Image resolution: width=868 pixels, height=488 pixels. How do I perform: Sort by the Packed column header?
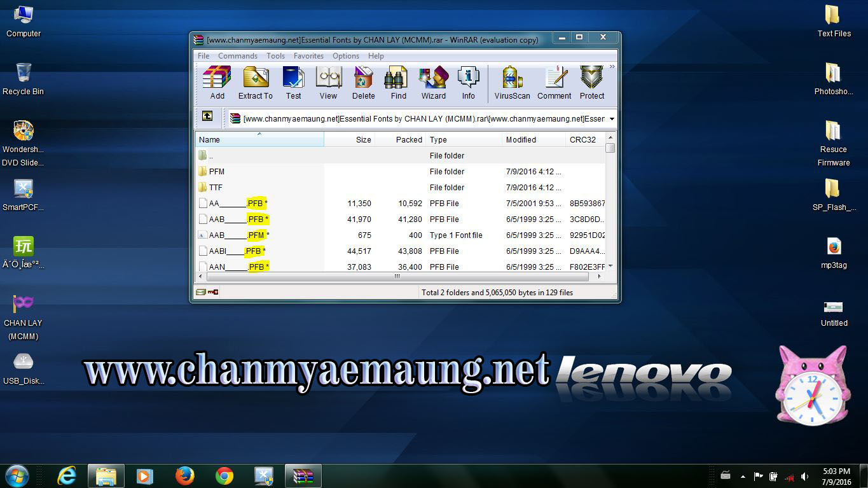pyautogui.click(x=400, y=139)
